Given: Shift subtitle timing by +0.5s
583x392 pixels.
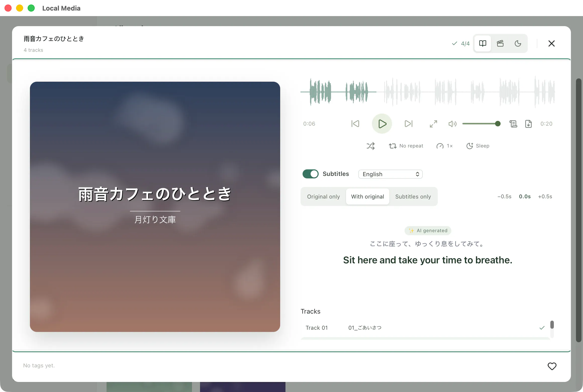Looking at the screenshot, I should (x=545, y=197).
